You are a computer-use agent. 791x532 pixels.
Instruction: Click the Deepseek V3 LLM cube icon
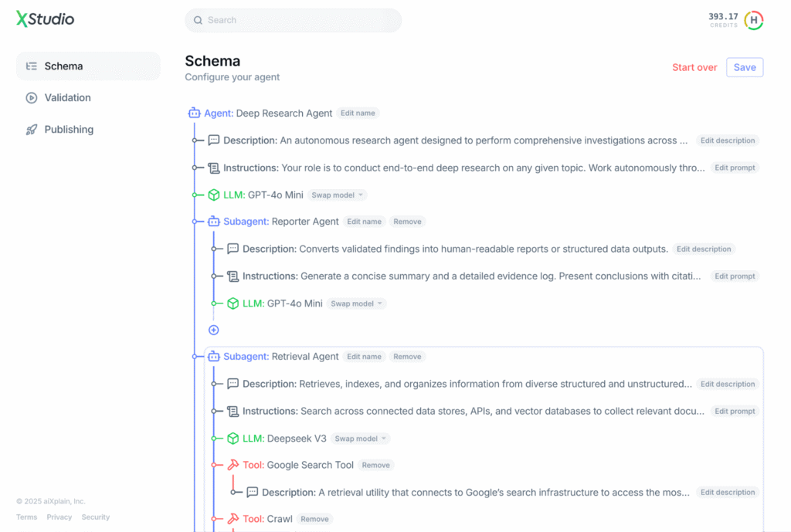pyautogui.click(x=233, y=439)
